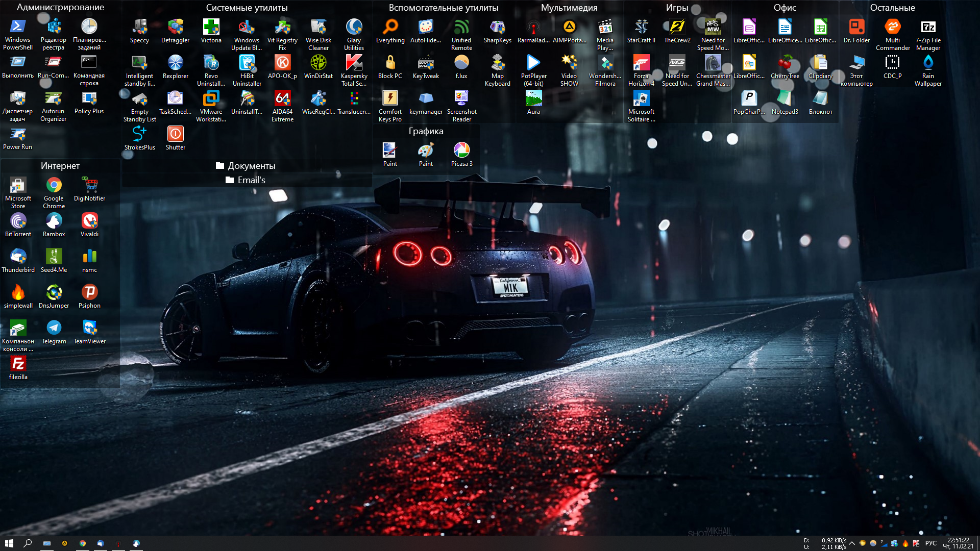The height and width of the screenshot is (551, 980).
Task: Launch VMware Workstation shortcut
Action: coord(211,106)
